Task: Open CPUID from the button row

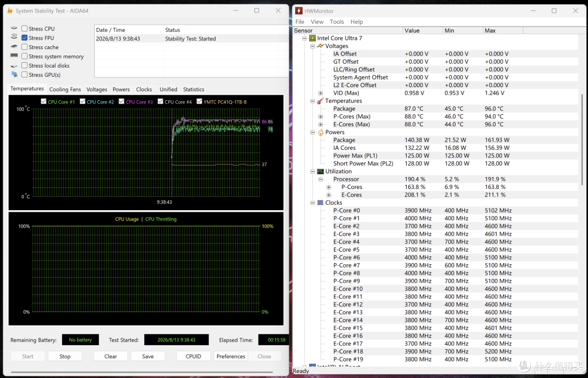Action: (193, 356)
